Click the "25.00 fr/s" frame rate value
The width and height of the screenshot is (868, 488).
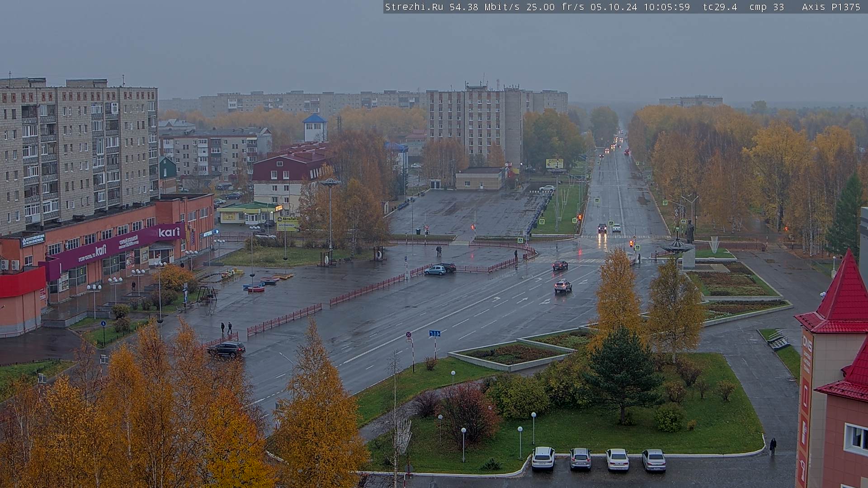tap(555, 7)
